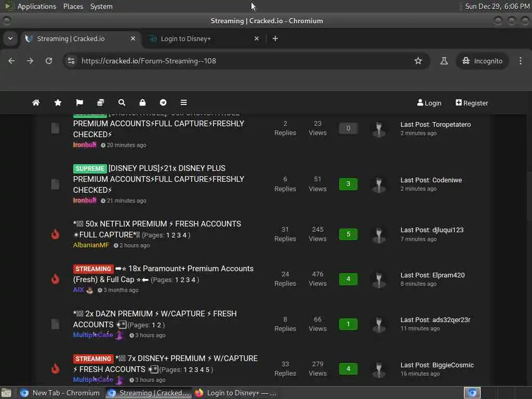Click the Register link
This screenshot has width=532, height=399.
[472, 103]
